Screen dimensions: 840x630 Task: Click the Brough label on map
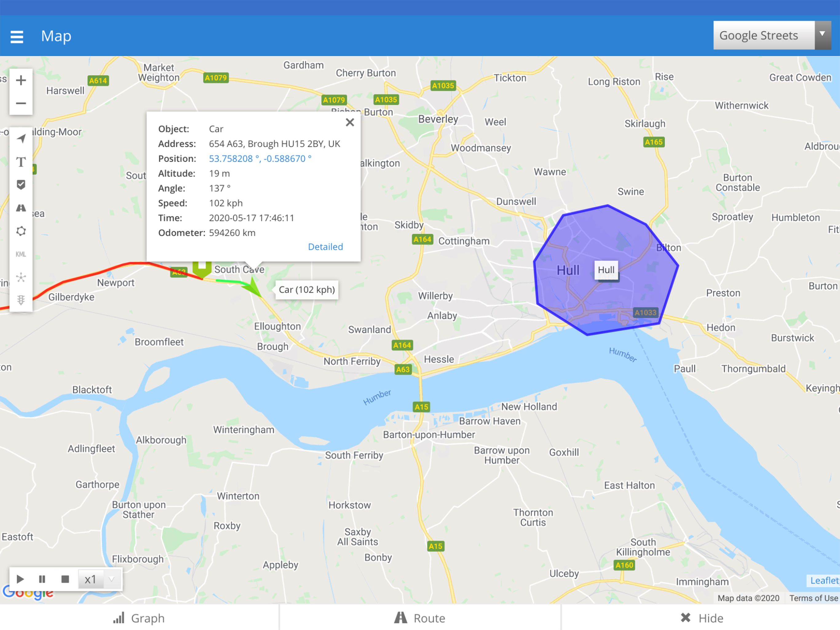[x=273, y=347]
